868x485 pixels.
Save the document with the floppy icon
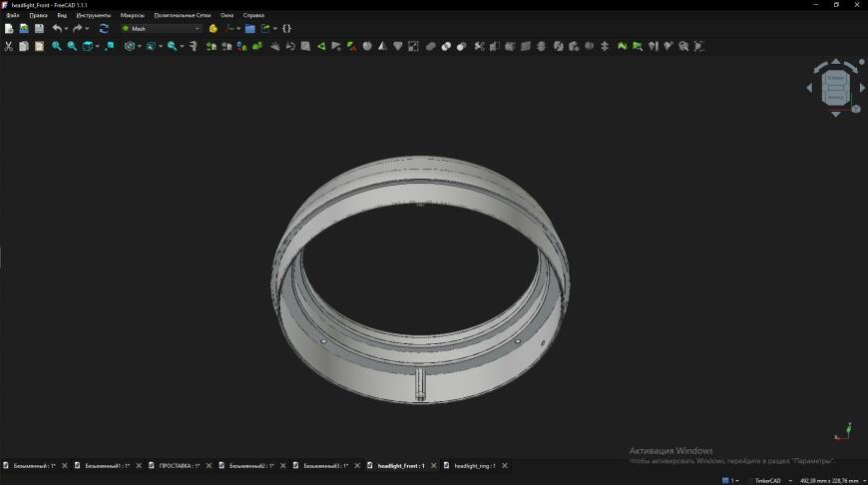pyautogui.click(x=39, y=28)
